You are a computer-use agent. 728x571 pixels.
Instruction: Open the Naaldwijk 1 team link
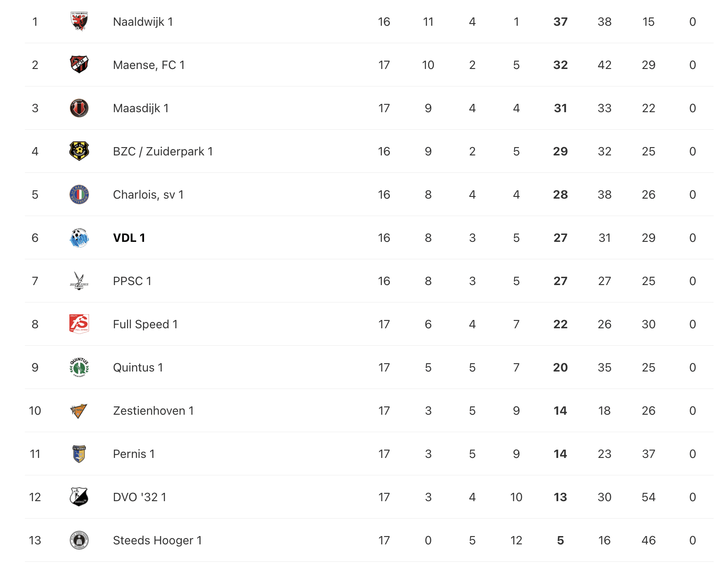point(143,22)
